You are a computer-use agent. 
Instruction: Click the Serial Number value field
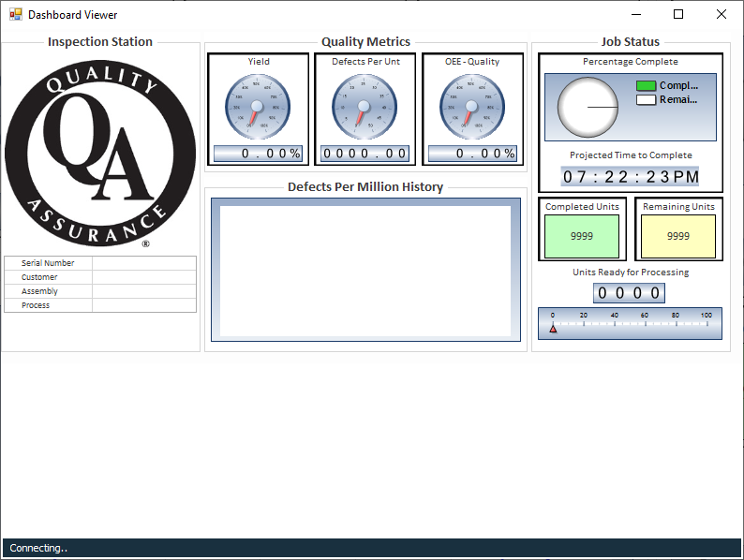144,263
